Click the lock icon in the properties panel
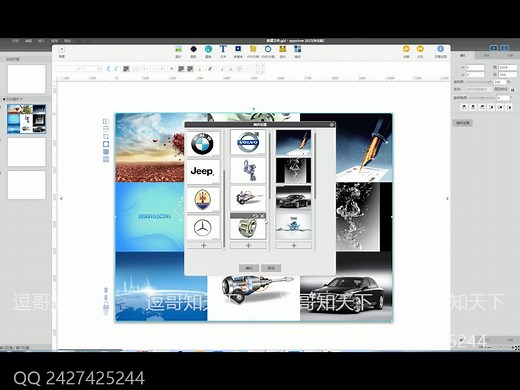520x390 pixels. 513,89
